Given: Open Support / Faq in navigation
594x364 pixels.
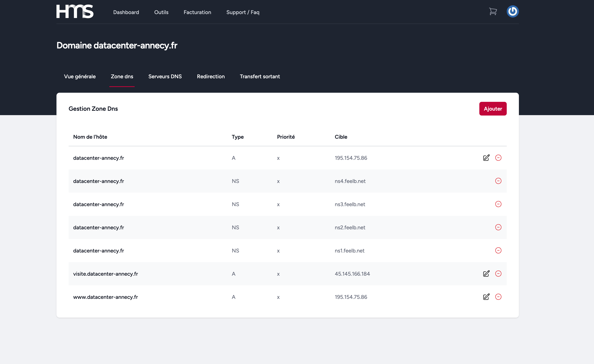Looking at the screenshot, I should coord(242,12).
